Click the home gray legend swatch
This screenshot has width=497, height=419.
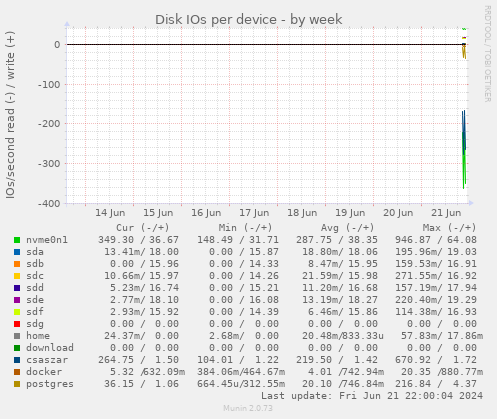click(x=17, y=336)
